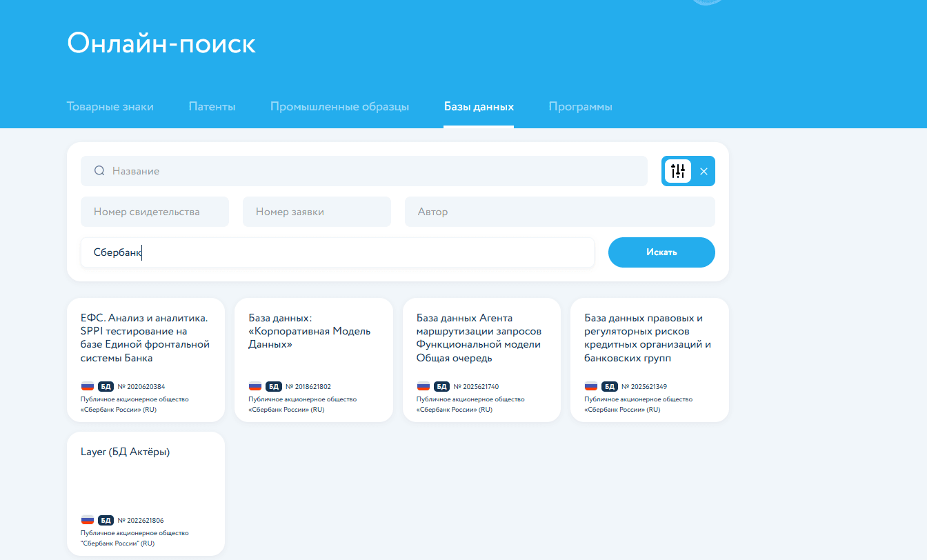Switch to the Товарные знаки tab

click(110, 107)
